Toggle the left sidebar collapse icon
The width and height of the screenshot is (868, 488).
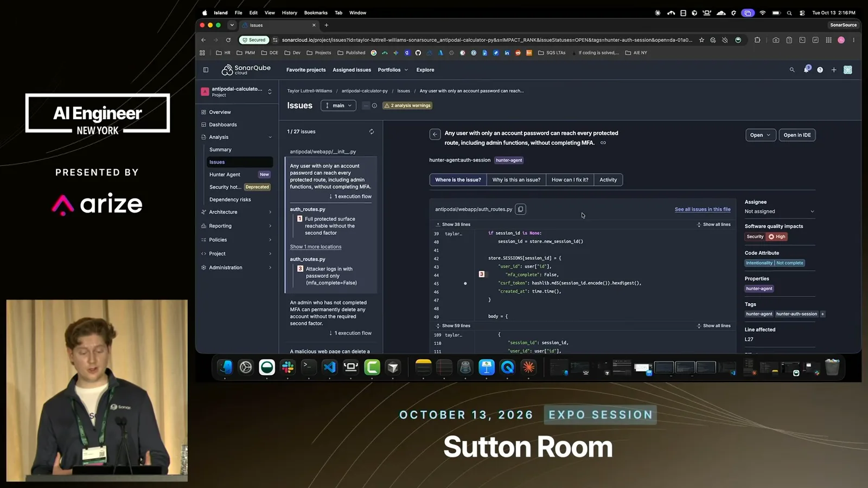206,70
